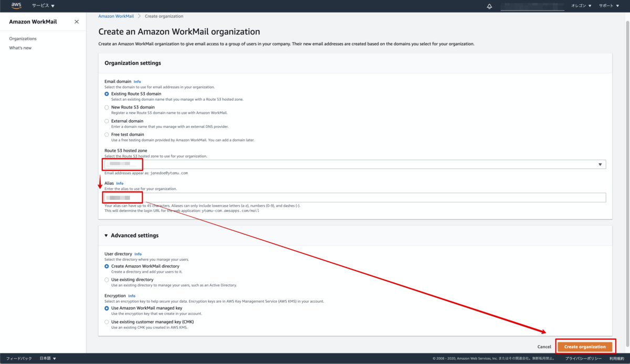630x364 pixels.
Task: Open the AWS home logo
Action: [16, 6]
